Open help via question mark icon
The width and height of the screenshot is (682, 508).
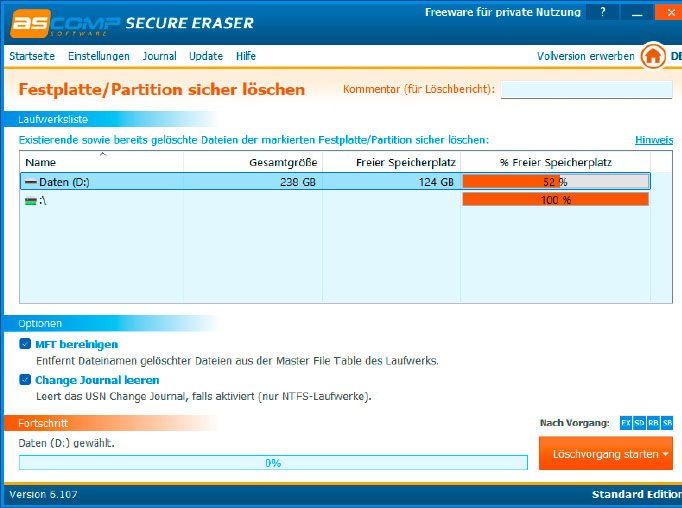tap(602, 12)
